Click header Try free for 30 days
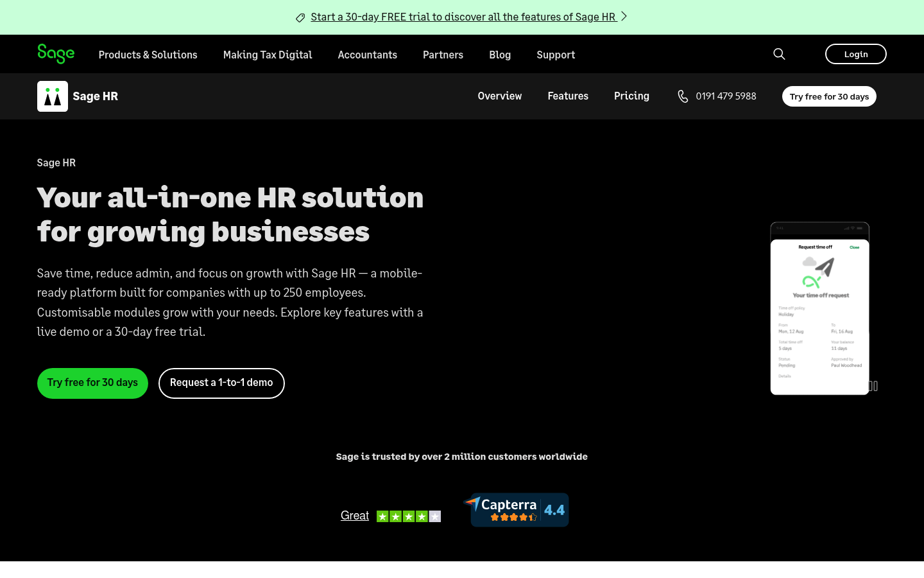924x578 pixels. [829, 96]
